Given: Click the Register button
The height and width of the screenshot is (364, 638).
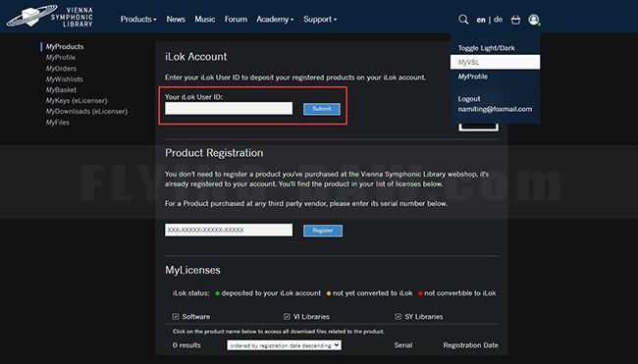Looking at the screenshot, I should point(323,231).
